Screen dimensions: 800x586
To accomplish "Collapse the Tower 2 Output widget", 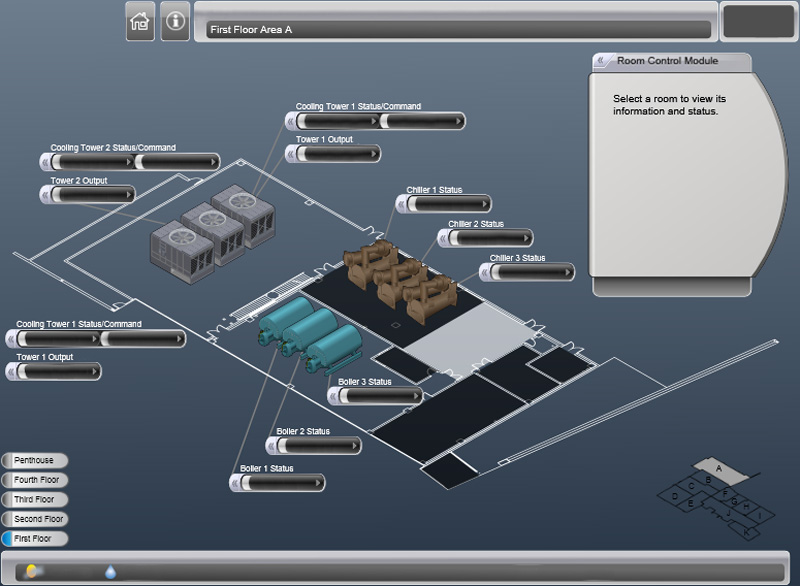I will (45, 194).
